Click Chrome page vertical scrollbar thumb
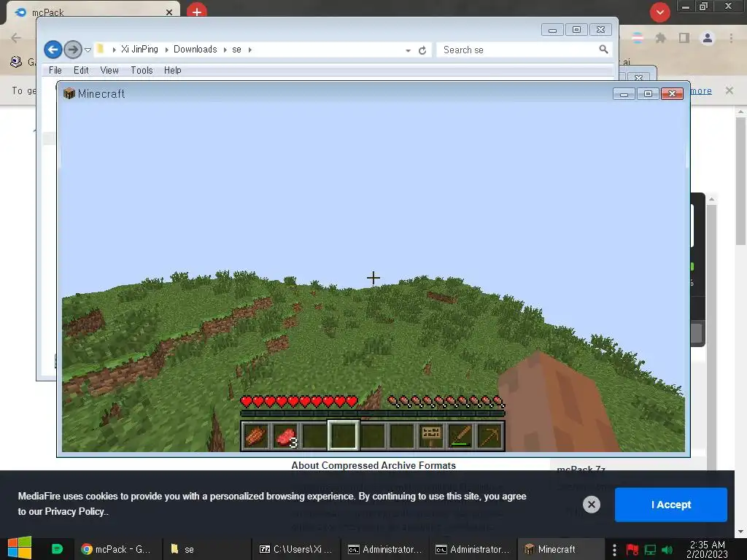The width and height of the screenshot is (747, 560). [740, 181]
